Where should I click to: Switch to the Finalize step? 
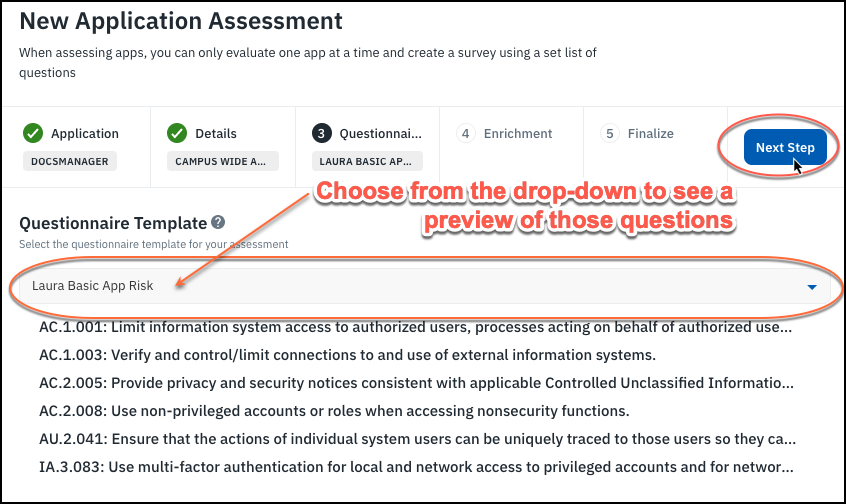(650, 133)
